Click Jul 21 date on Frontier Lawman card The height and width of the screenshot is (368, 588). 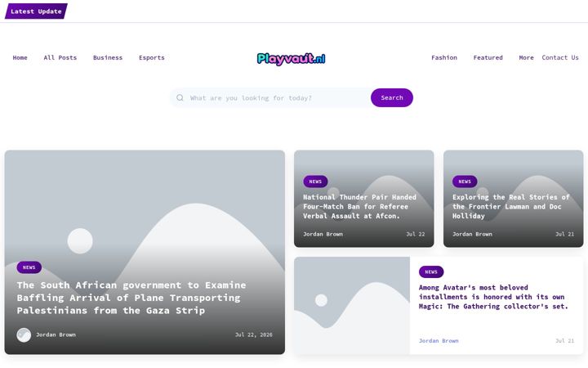point(565,234)
